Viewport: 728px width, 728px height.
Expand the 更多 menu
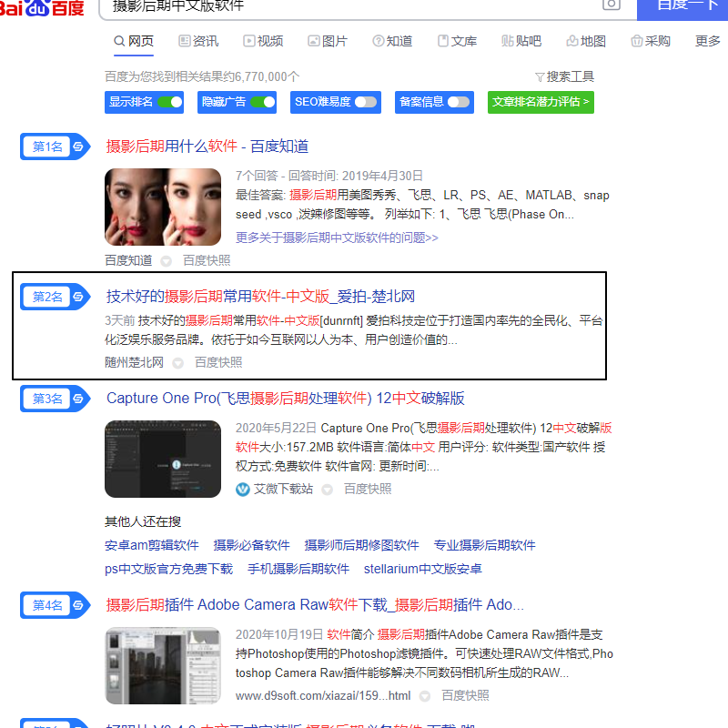coord(708,41)
